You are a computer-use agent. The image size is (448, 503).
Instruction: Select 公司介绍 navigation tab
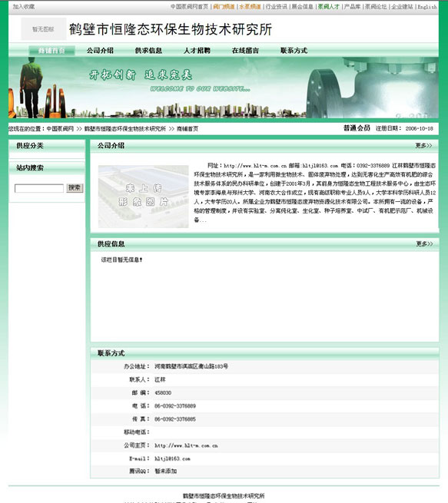click(100, 51)
